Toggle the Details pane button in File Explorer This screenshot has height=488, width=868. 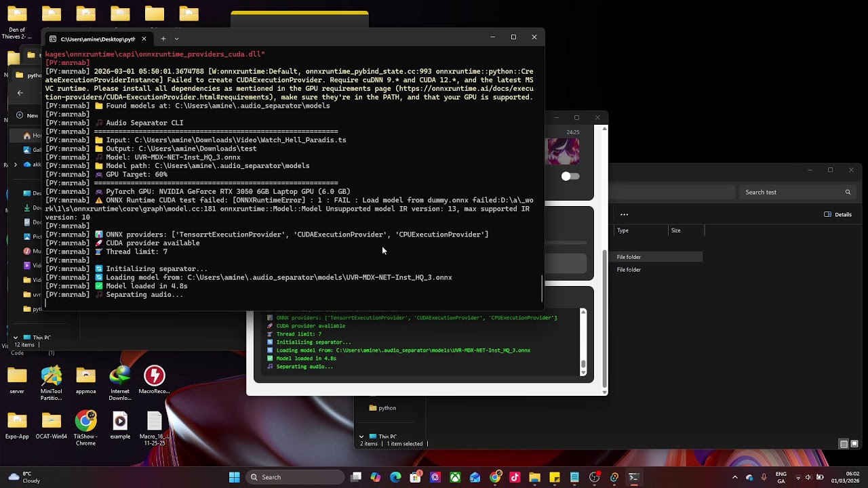pyautogui.click(x=838, y=215)
